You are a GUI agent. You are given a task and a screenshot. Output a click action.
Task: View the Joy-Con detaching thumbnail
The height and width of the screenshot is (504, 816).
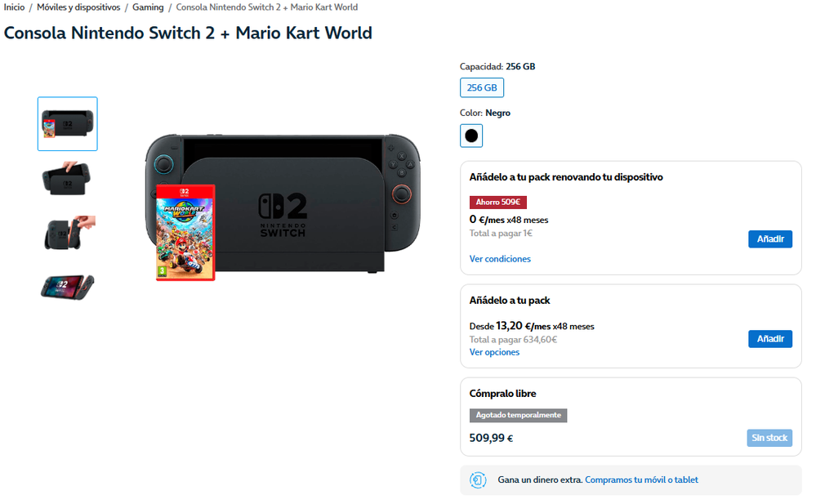(x=68, y=232)
